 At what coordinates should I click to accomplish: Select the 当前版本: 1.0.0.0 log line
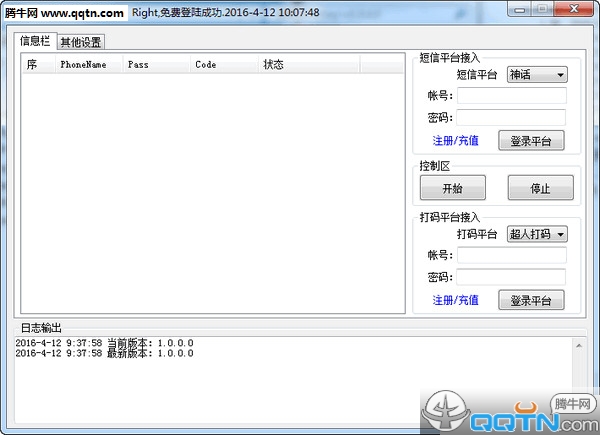point(104,343)
